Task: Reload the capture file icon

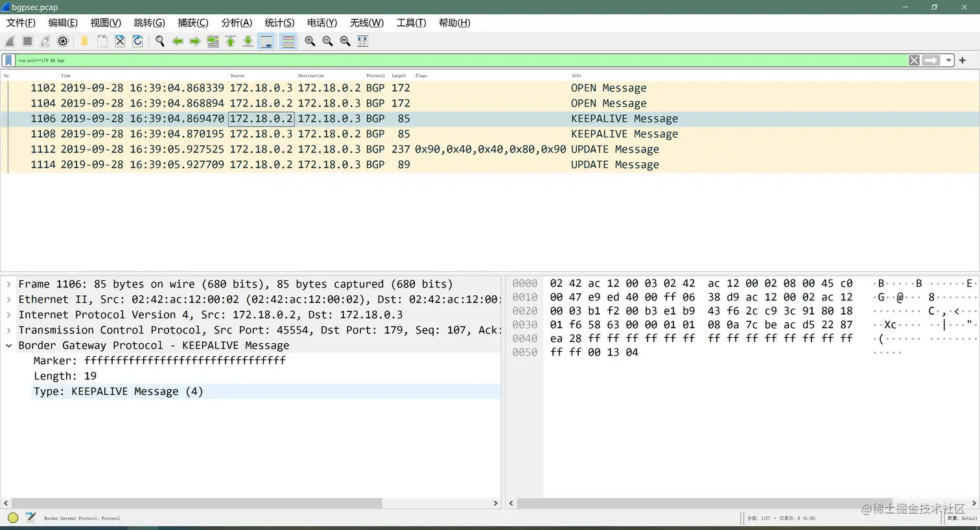Action: point(137,41)
